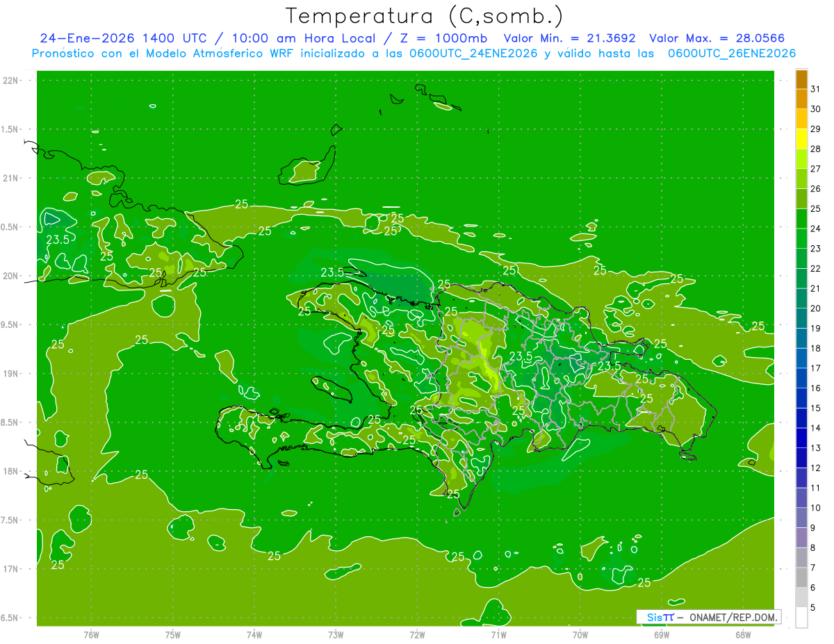Click the "76W" longitude axis label
834x644 pixels.
[91, 634]
